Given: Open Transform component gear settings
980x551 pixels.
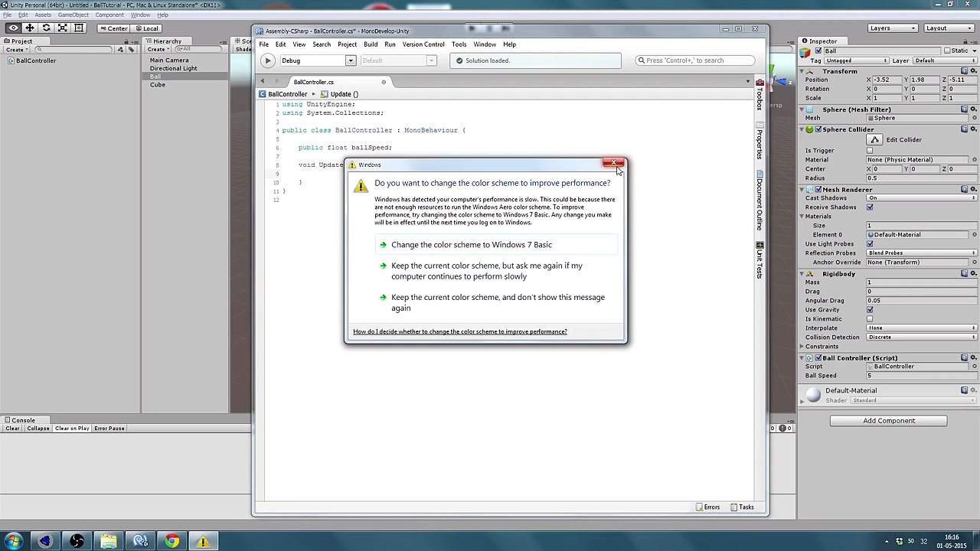Looking at the screenshot, I should [973, 71].
